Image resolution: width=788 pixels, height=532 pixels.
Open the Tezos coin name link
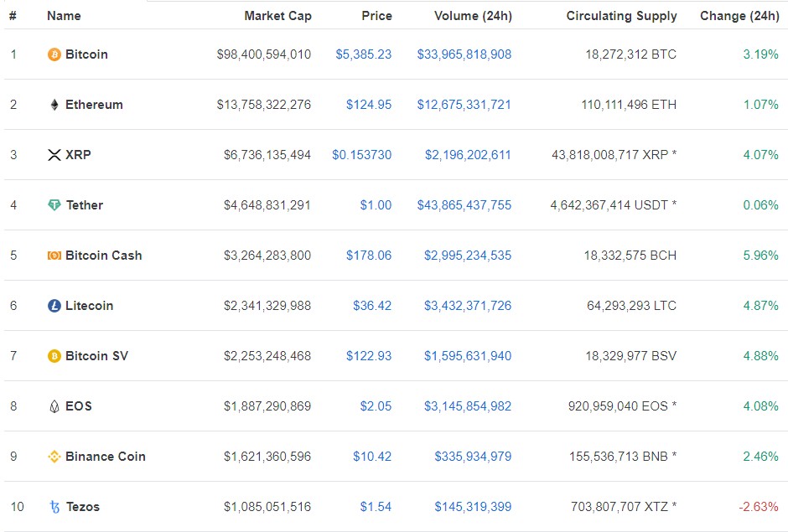point(83,506)
